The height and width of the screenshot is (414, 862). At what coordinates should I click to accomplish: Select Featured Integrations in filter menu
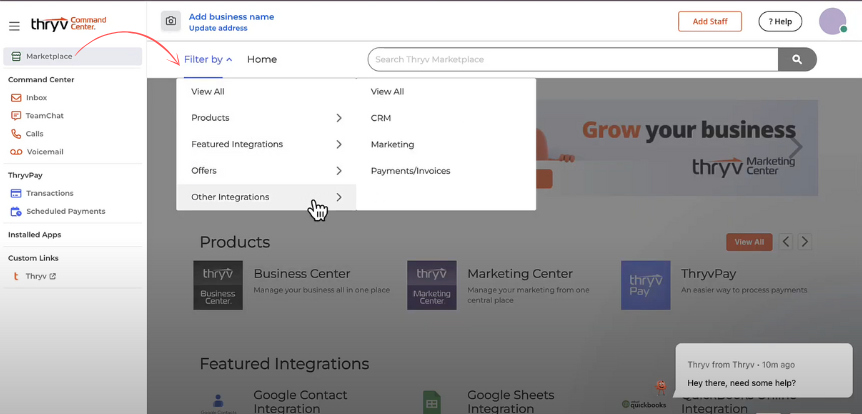(x=237, y=145)
